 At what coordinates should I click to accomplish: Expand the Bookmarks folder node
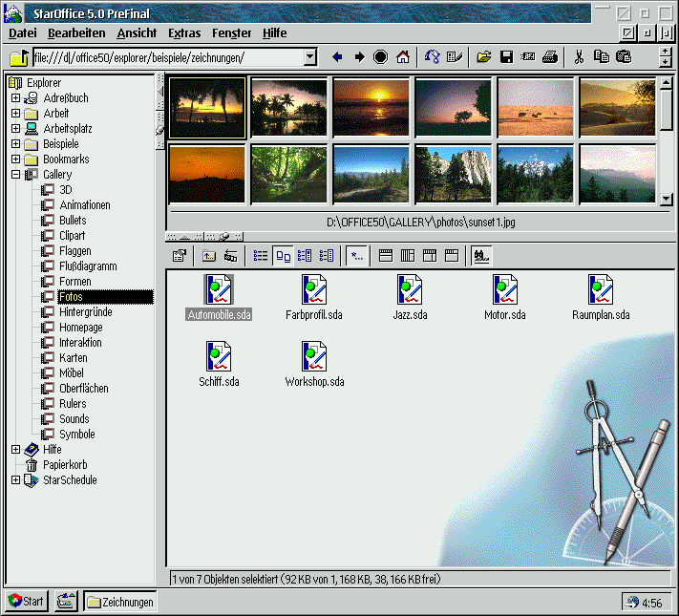coord(15,159)
